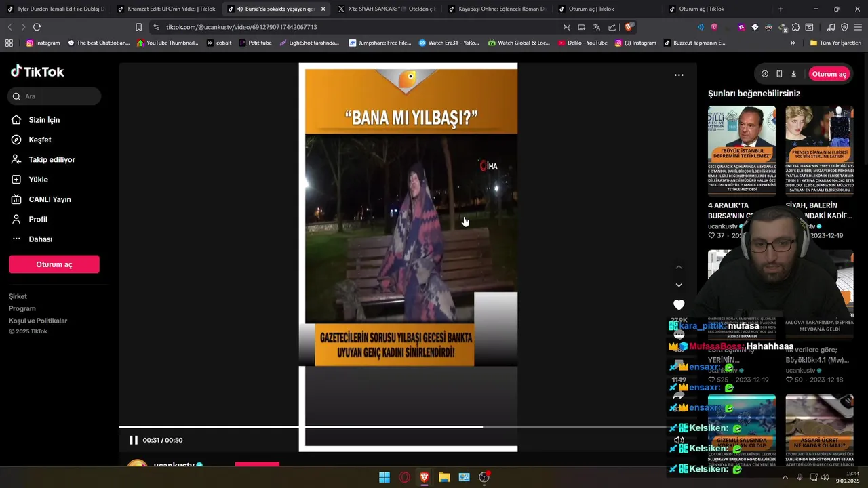
Task: Switch to X'te SİYAH SANCAK tab
Action: tap(387, 9)
